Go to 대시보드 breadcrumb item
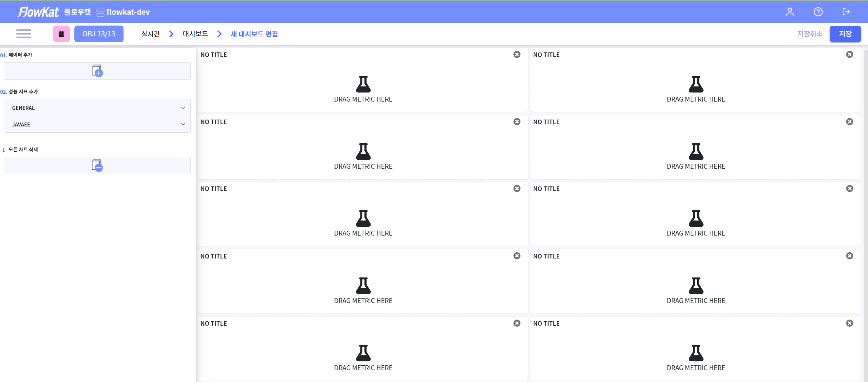Viewport: 868px width, 382px height. (195, 34)
